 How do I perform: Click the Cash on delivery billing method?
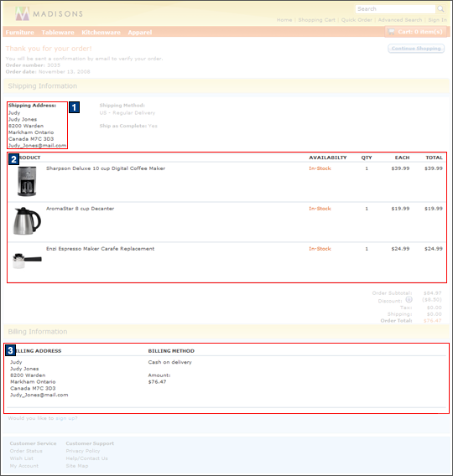point(169,362)
